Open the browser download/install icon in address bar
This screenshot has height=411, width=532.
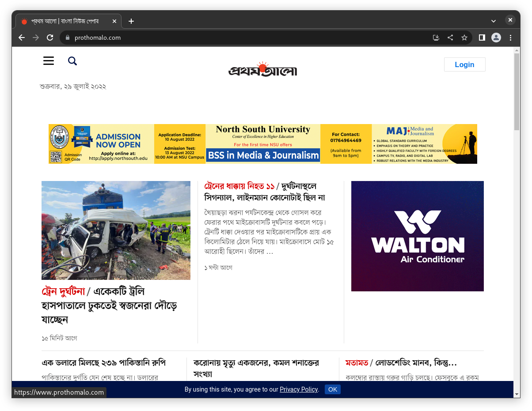pyautogui.click(x=436, y=38)
